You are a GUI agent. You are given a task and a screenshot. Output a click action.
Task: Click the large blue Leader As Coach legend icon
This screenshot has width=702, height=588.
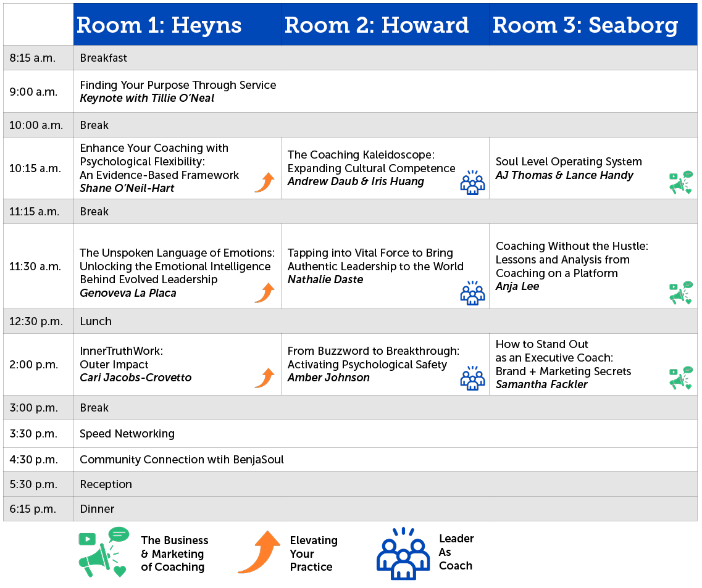(403, 553)
